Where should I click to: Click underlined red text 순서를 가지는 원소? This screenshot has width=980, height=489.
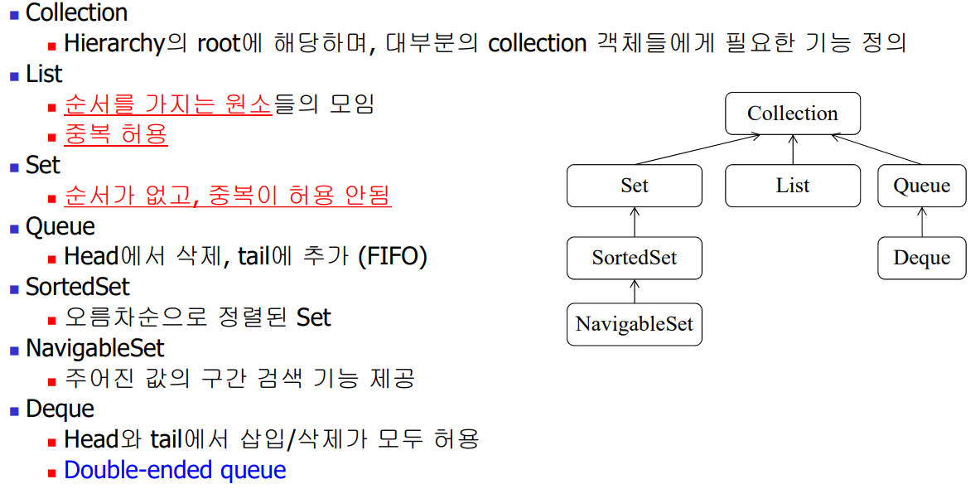tap(168, 104)
